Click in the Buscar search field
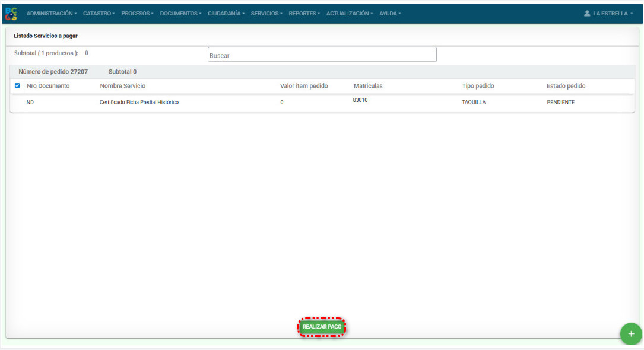 click(x=322, y=55)
